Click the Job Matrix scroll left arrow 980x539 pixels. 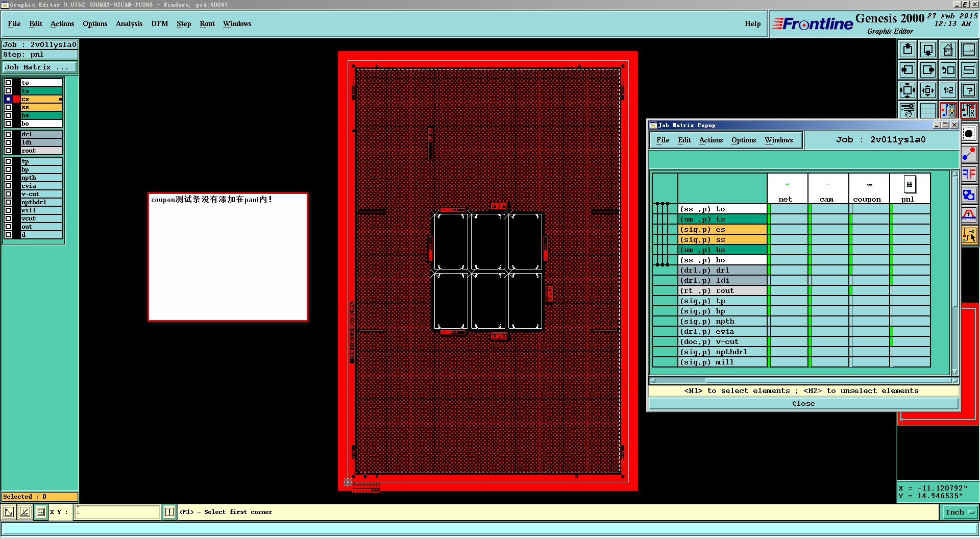click(x=652, y=380)
